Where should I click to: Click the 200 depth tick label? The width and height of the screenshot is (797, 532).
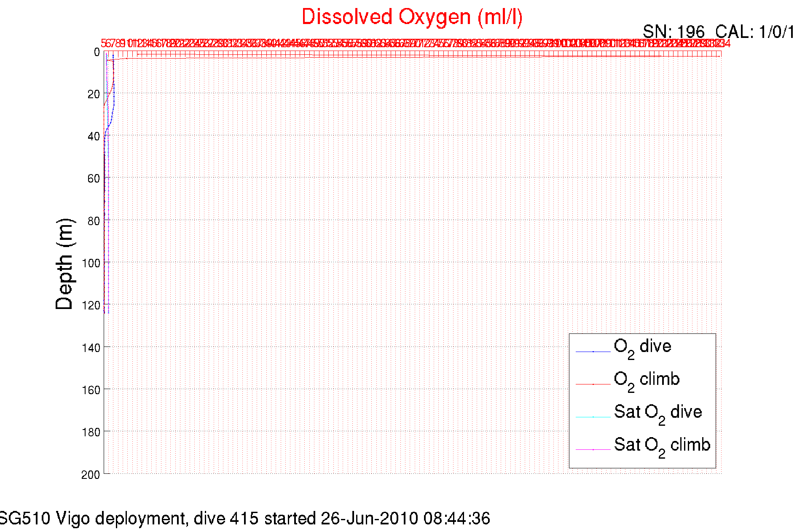tap(91, 475)
